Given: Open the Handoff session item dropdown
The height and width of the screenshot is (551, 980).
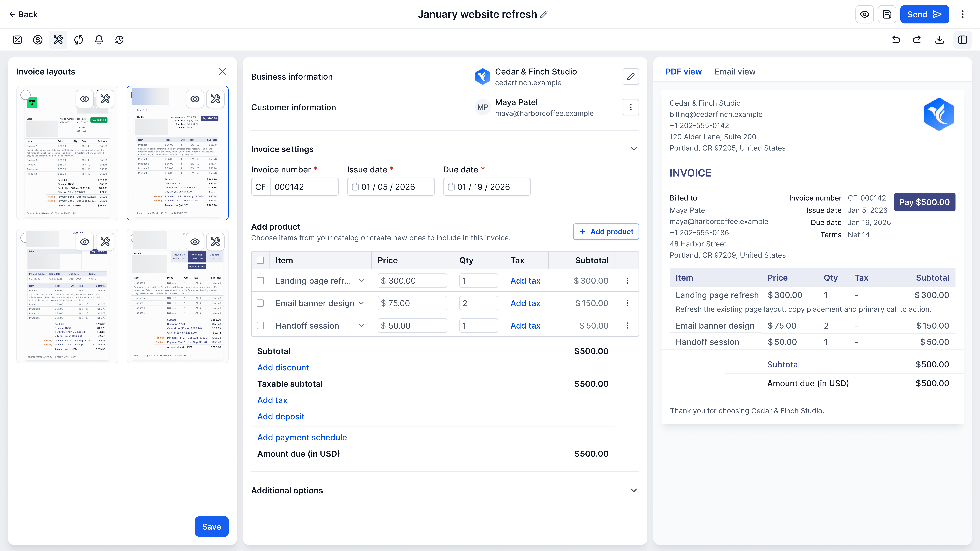Looking at the screenshot, I should click(x=361, y=325).
